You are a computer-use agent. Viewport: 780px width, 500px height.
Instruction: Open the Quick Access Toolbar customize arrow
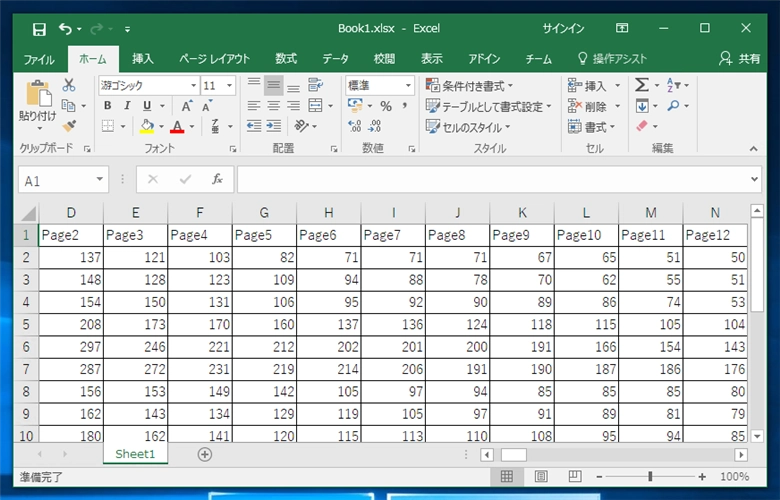coord(127,29)
